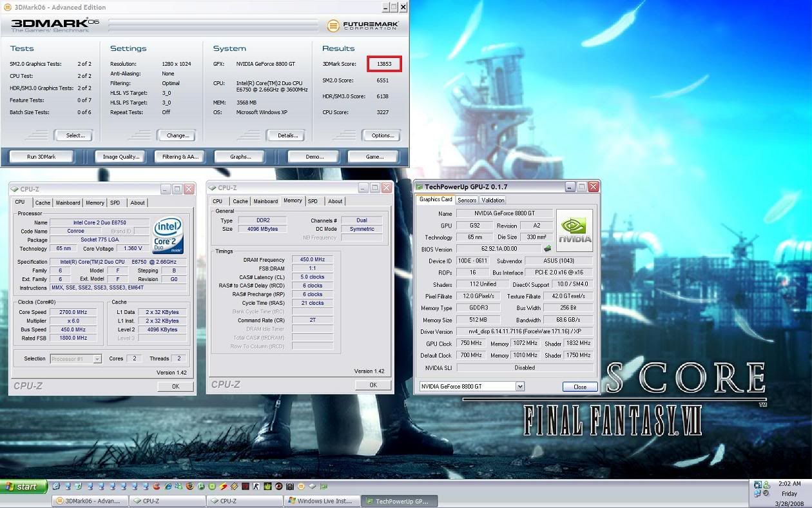Click the NVIDIA logo in GPU-Z
The width and height of the screenshot is (812, 508).
coord(575,230)
